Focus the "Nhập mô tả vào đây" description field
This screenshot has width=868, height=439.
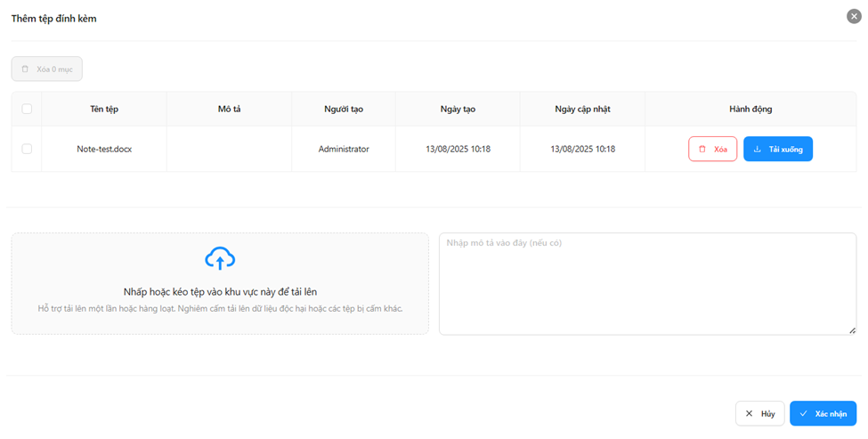pos(647,283)
